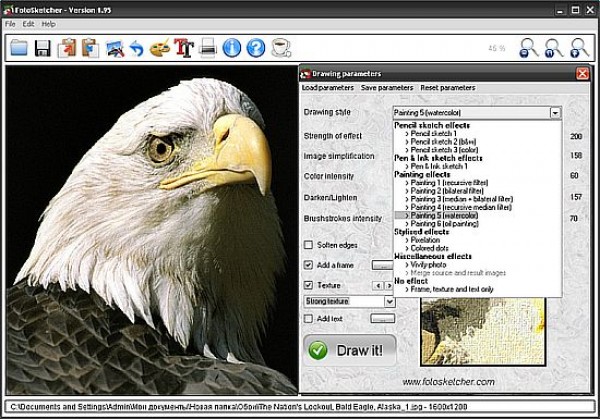Viewport: 600px width, 419px height.
Task: Click the undo arrow in the toolbar
Action: point(137,47)
